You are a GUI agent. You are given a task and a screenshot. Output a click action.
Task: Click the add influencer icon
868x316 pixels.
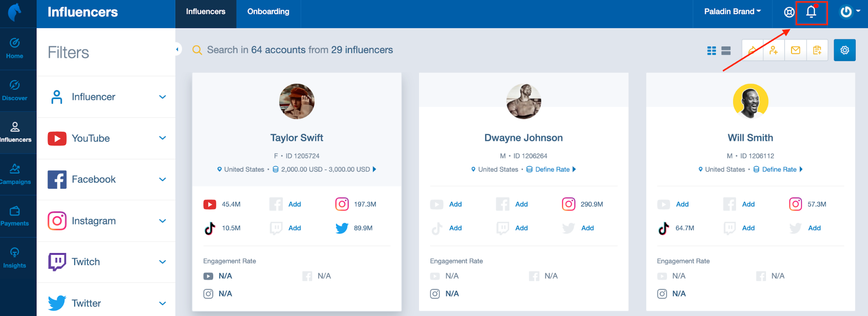(x=774, y=50)
